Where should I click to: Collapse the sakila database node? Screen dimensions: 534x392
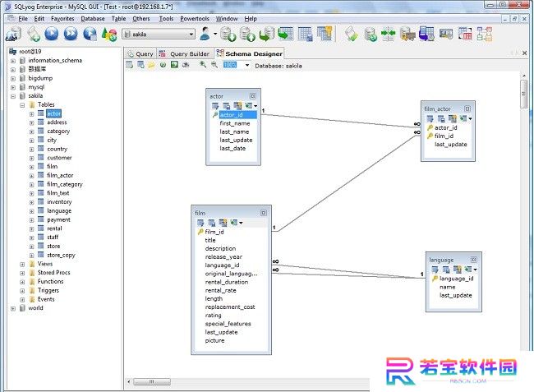13,96
